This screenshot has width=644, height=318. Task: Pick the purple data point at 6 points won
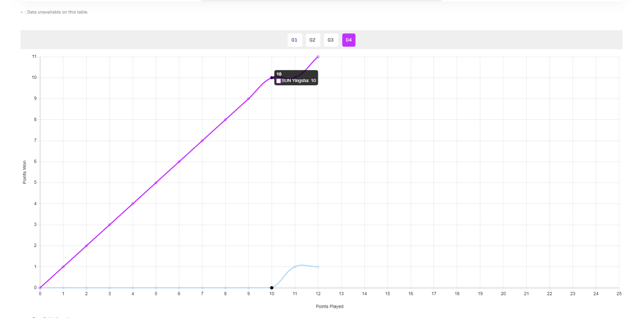point(179,162)
